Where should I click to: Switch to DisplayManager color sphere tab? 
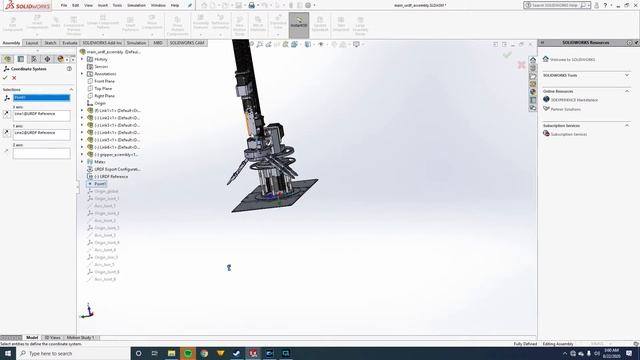click(60, 59)
